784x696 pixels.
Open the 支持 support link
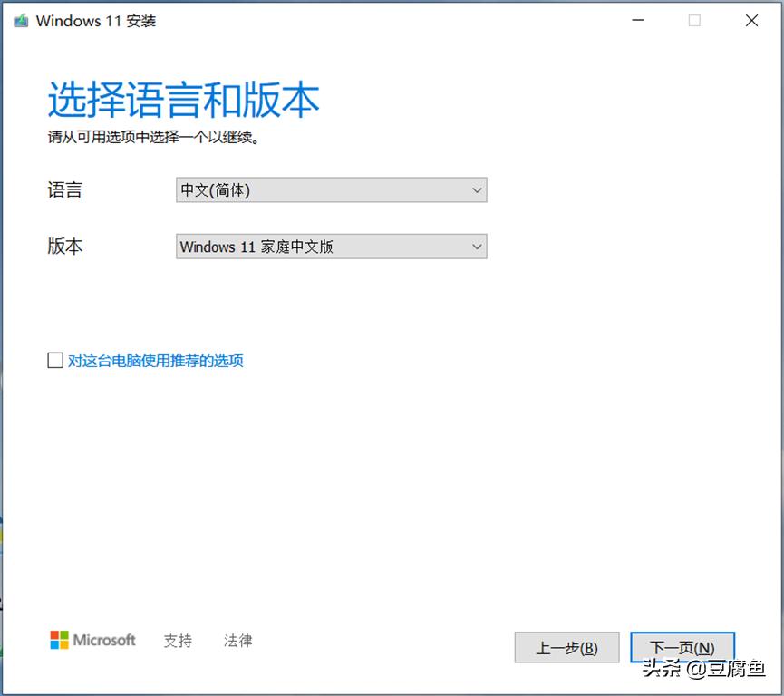178,641
